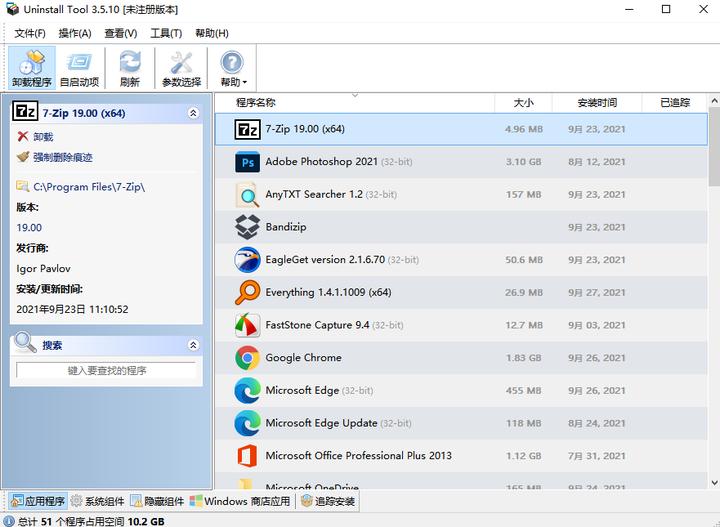Screen dimensions: 720x527
Task: Click the program list scrollbar thumb
Action: click(714, 146)
